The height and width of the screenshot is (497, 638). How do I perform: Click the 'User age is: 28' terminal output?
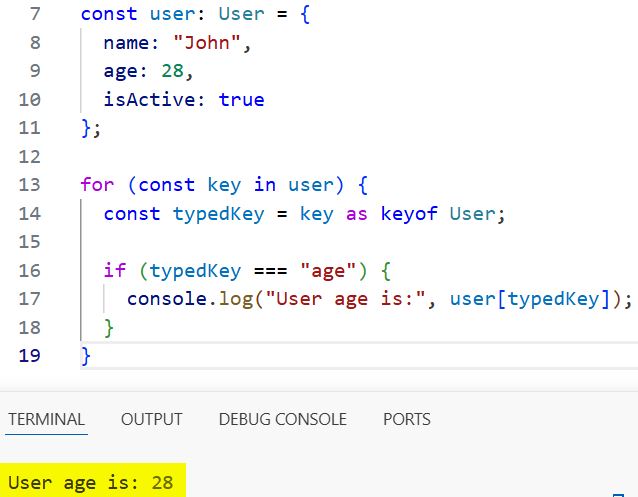(91, 483)
